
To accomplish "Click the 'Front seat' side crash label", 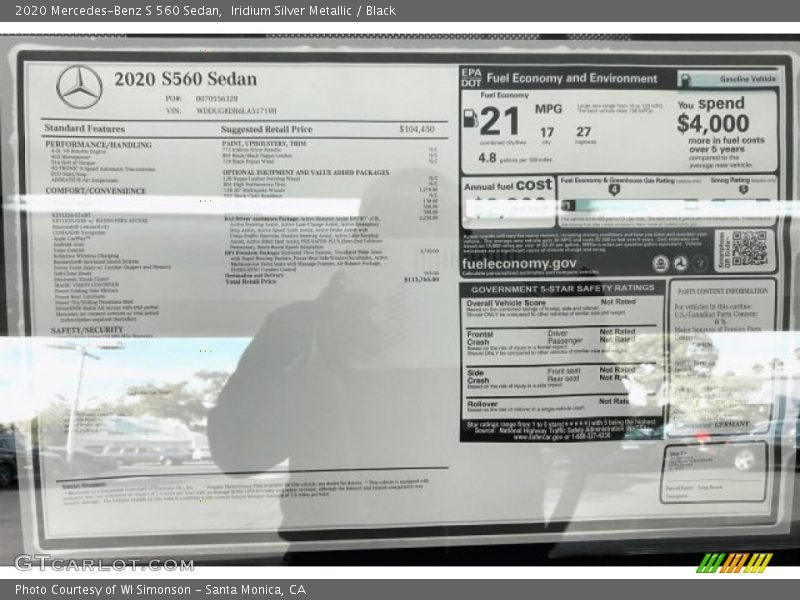I will [564, 371].
